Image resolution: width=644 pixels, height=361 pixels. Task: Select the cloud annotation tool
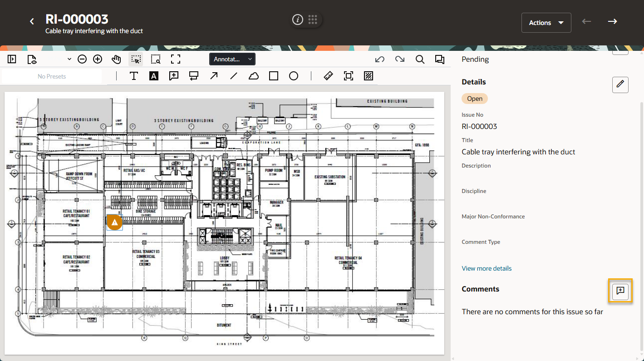pyautogui.click(x=254, y=76)
